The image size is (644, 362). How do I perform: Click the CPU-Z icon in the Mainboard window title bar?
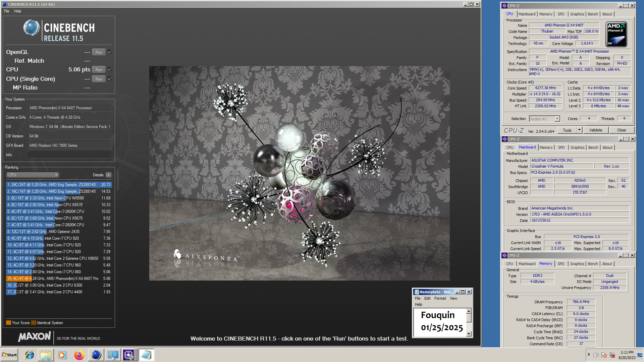(x=505, y=139)
